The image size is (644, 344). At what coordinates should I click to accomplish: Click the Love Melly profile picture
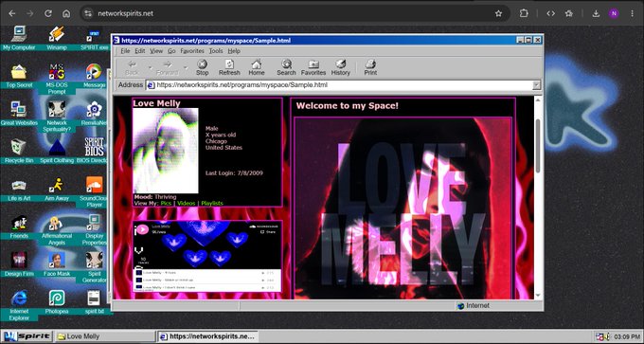(166, 151)
